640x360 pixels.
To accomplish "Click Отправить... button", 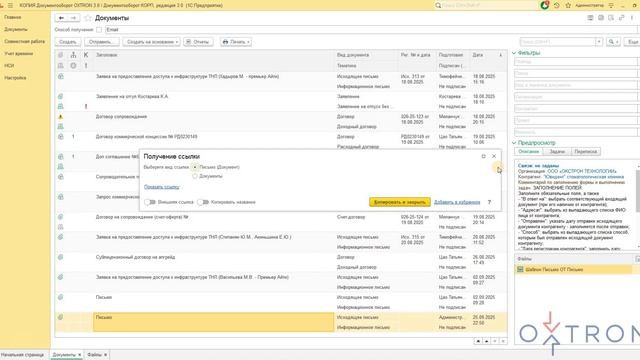I will (x=101, y=42).
